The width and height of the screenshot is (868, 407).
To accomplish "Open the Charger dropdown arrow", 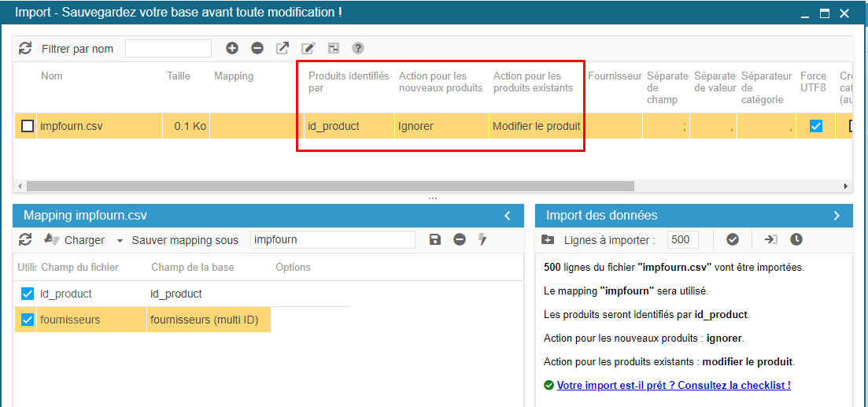I will tap(120, 240).
